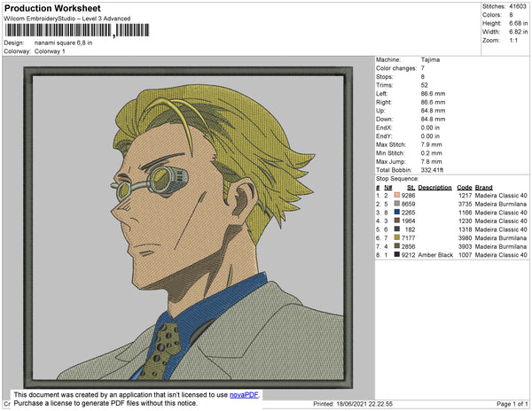Click the 'EndY:' label
The height and width of the screenshot is (411, 532).
[384, 136]
